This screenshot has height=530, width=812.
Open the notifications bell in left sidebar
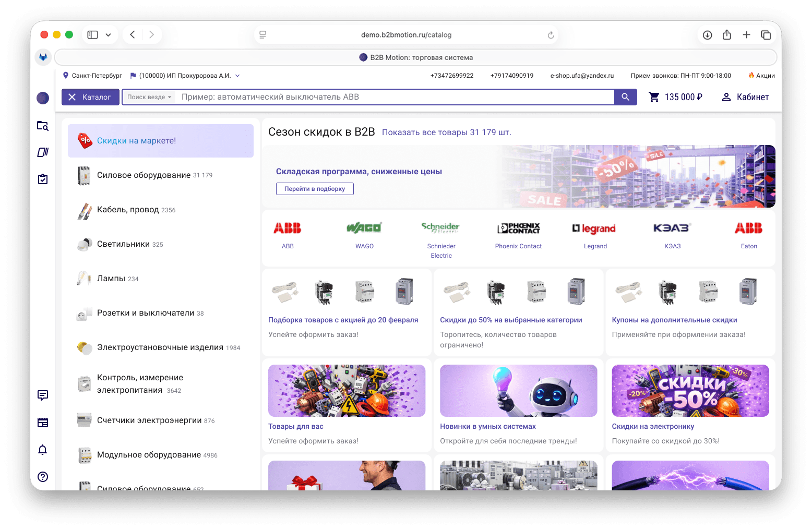[x=43, y=450]
